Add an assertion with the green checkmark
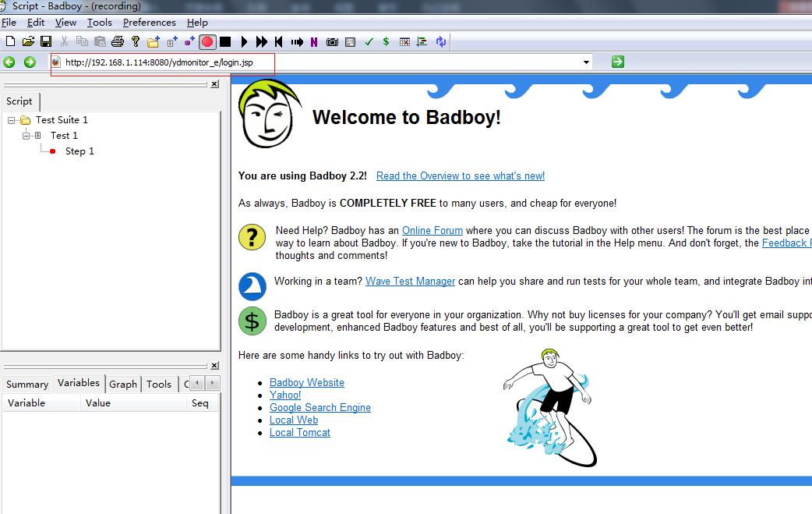 click(369, 41)
